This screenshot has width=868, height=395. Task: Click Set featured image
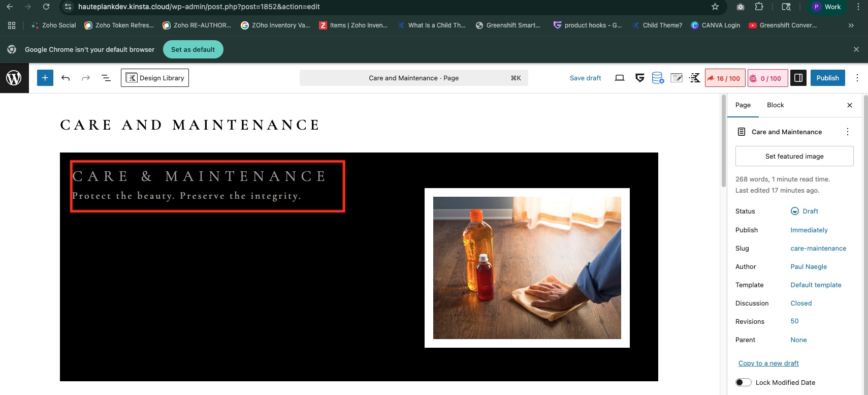tap(794, 156)
